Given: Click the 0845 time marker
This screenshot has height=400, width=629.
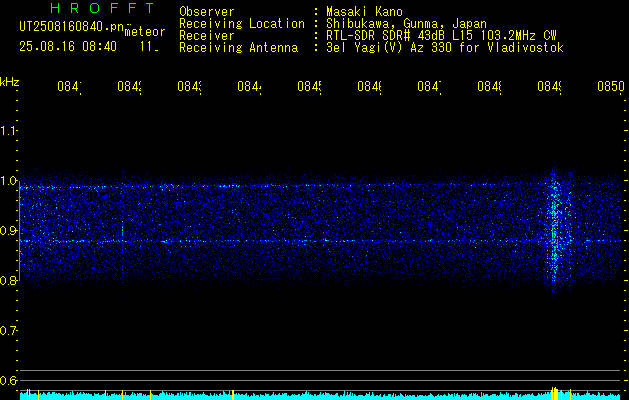Looking at the screenshot, I should tap(309, 86).
